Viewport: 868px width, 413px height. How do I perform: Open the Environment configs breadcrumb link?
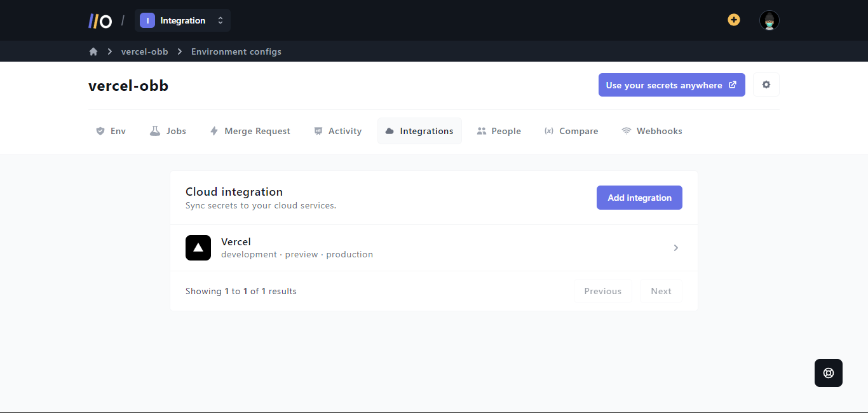pyautogui.click(x=236, y=51)
